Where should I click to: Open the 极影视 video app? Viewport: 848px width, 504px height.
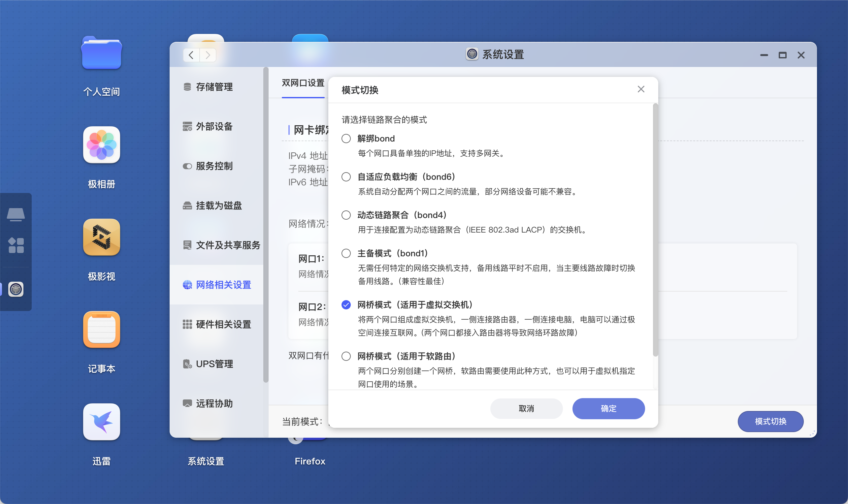(x=101, y=237)
